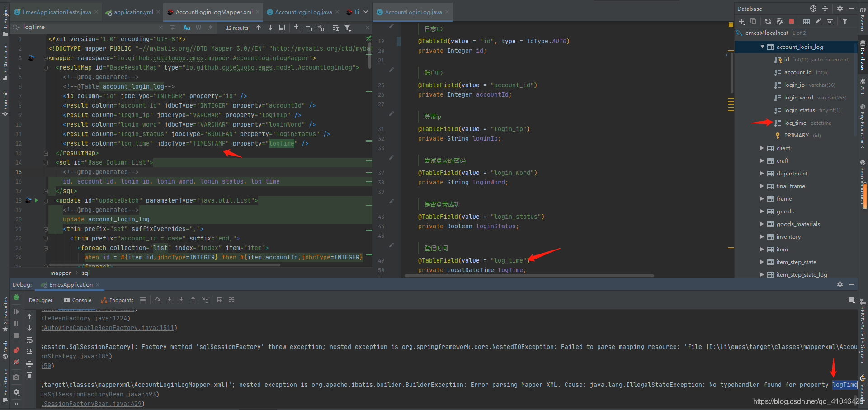Open the table editor in the Database toolbar
This screenshot has height=410, width=868.
point(807,21)
